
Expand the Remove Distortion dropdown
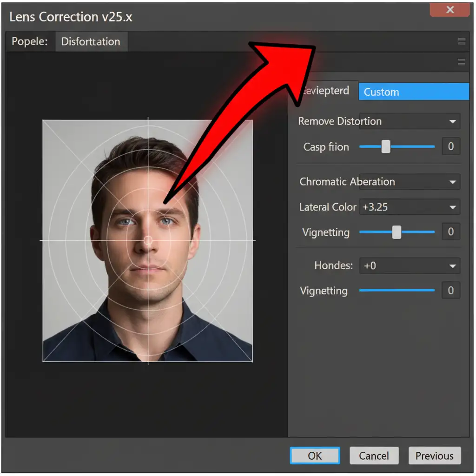coord(452,121)
